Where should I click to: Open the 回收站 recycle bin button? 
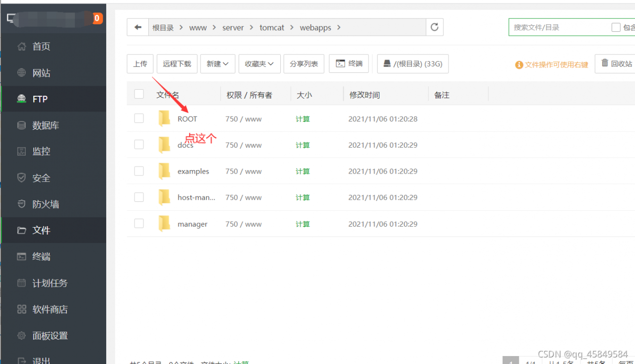click(x=615, y=64)
